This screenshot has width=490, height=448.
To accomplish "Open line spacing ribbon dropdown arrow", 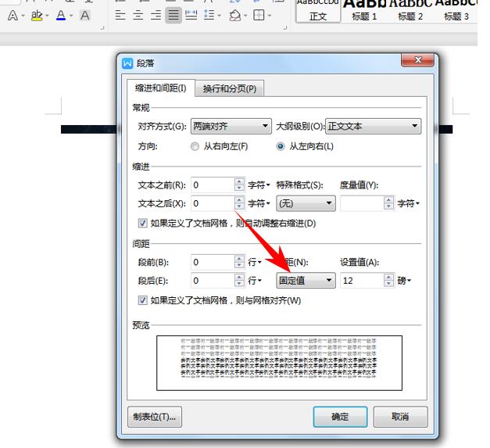I will click(x=219, y=16).
